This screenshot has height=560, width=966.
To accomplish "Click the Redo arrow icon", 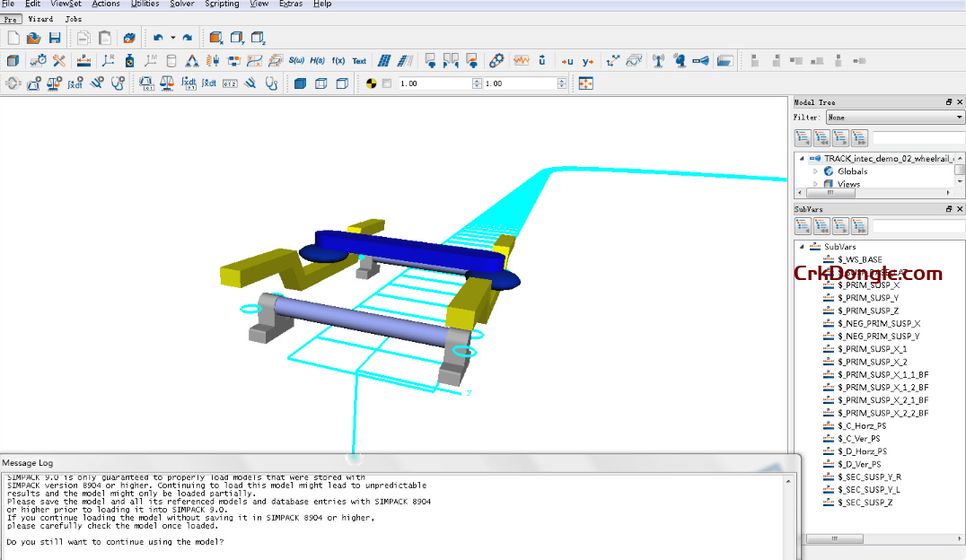I will click(187, 38).
